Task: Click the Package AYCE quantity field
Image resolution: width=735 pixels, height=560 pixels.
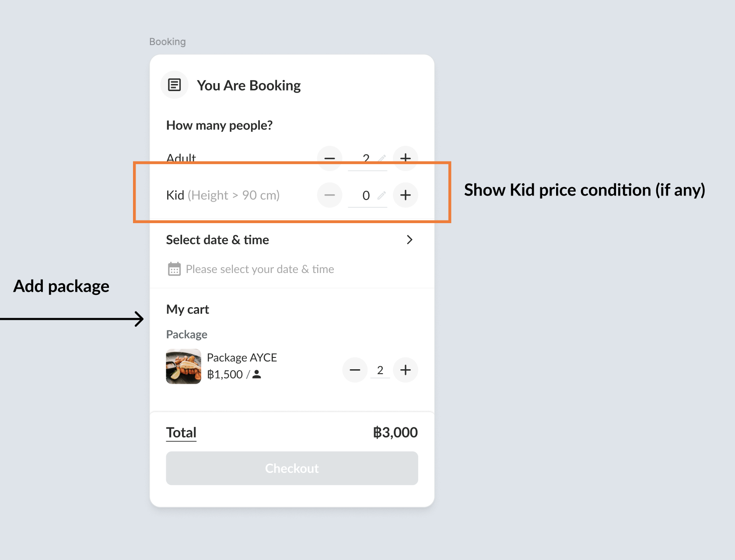Action: click(x=380, y=371)
